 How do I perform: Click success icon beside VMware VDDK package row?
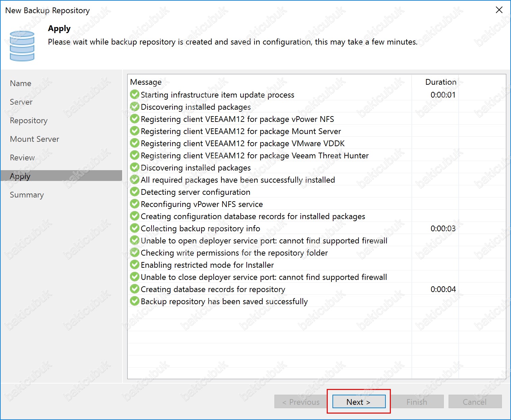point(135,143)
